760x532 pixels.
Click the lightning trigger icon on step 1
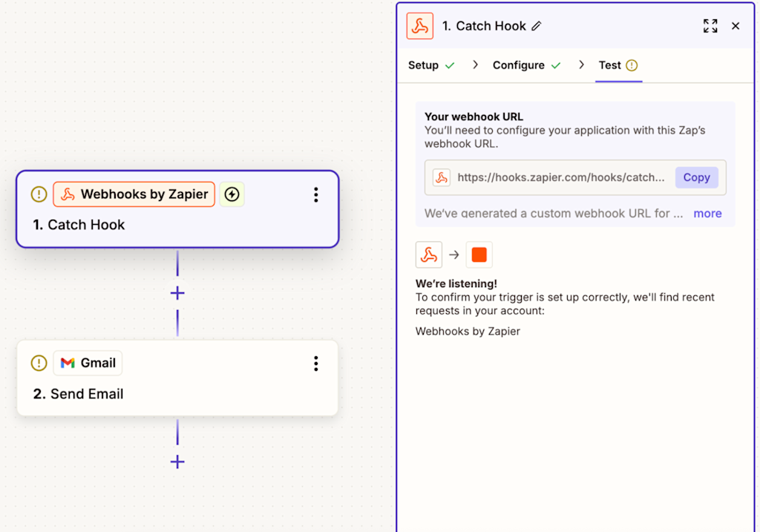[x=232, y=194]
